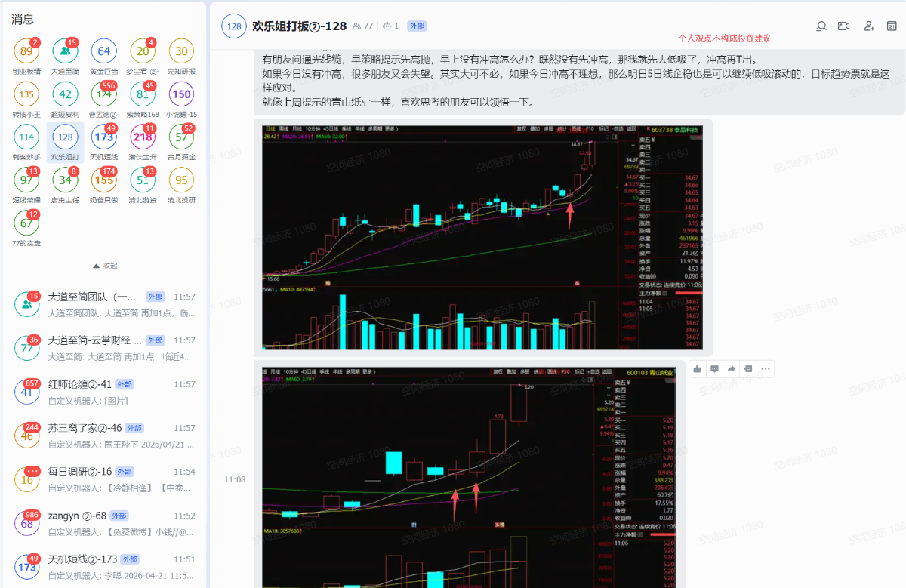
Task: Open more message actions (three dots)
Action: (x=766, y=369)
